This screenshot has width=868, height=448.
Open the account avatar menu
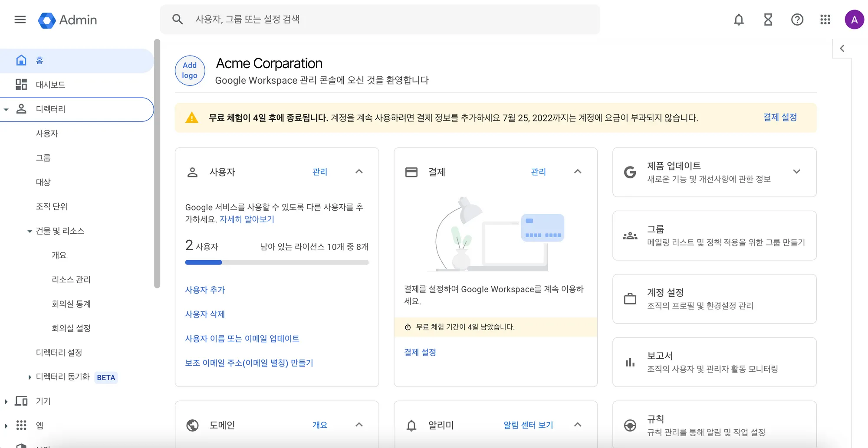click(854, 20)
